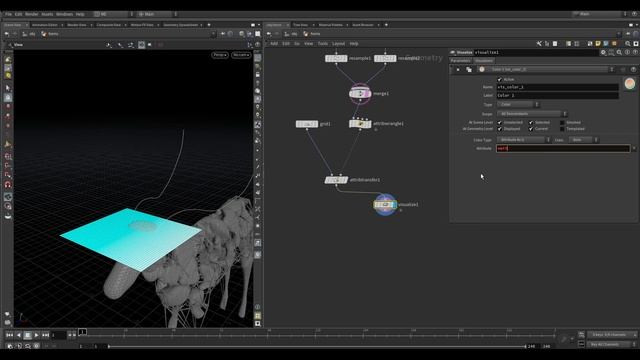Click the visualizer help icon
The image size is (640, 360).
[633, 70]
